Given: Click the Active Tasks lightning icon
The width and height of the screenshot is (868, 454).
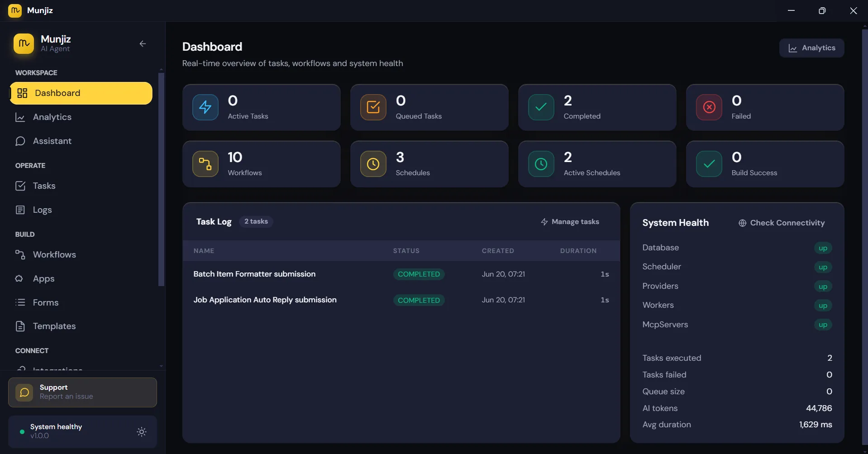Looking at the screenshot, I should [x=205, y=107].
